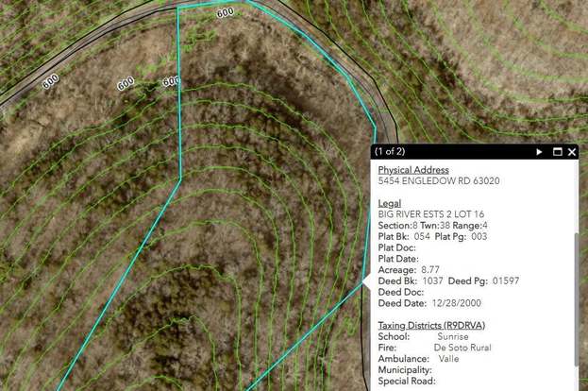Click Deed Pg value '01597'
The height and width of the screenshot is (391, 588).
pos(506,280)
